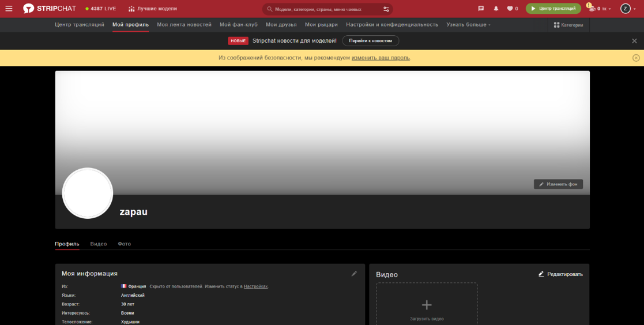The height and width of the screenshot is (325, 644).
Task: Close the Stripchat news banner
Action: (635, 41)
